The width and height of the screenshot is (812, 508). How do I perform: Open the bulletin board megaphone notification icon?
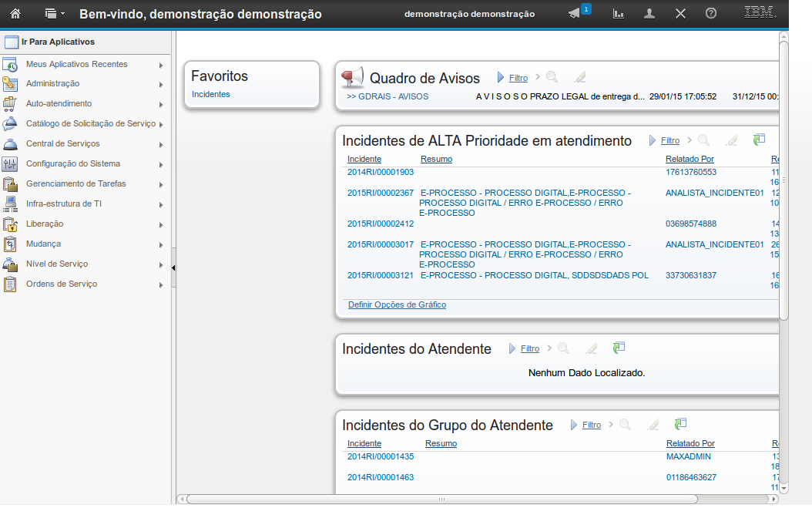574,13
